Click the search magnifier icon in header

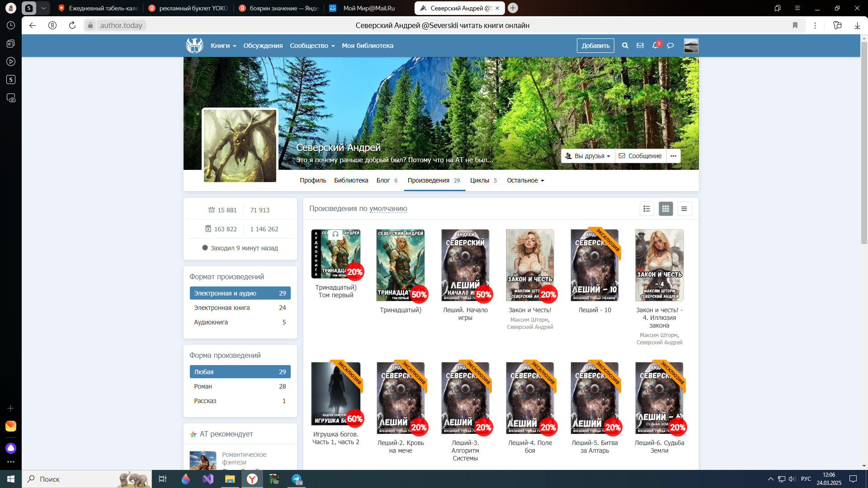point(625,46)
